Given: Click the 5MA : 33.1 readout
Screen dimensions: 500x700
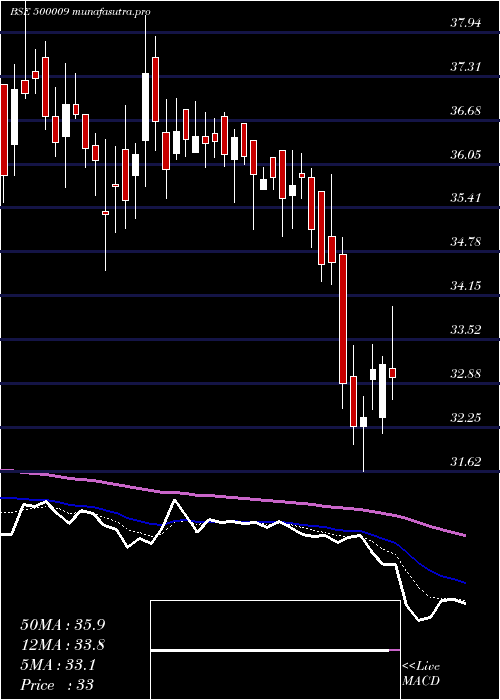Looking at the screenshot, I should click(58, 665).
